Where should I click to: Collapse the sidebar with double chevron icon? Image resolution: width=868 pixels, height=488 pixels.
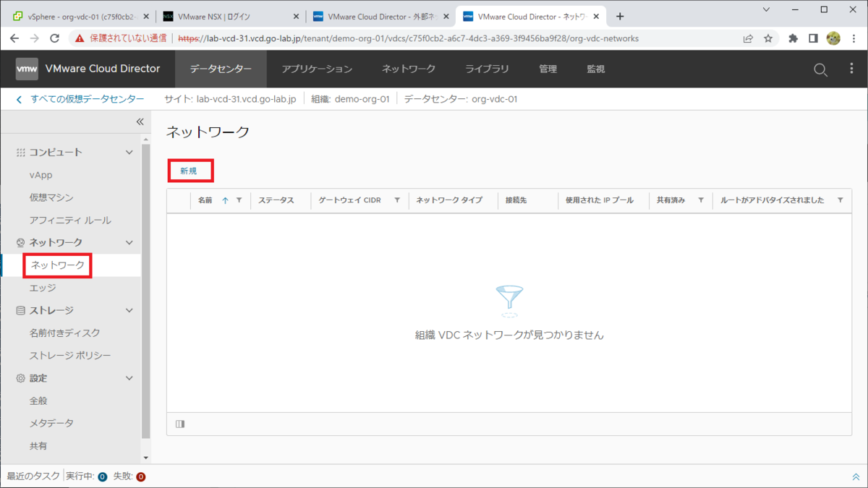pos(140,121)
